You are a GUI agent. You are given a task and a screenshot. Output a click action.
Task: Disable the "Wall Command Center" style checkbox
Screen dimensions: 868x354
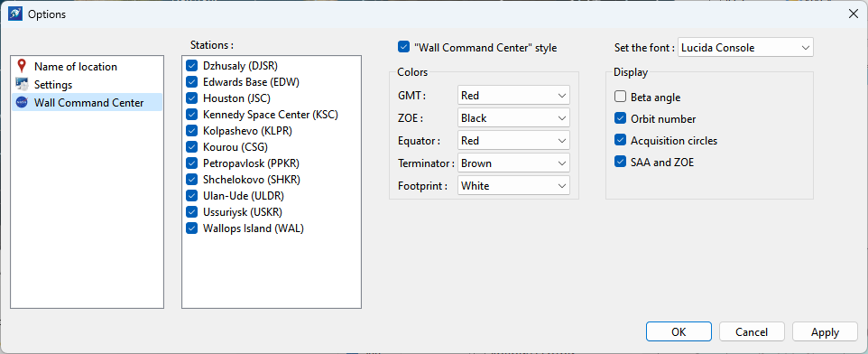coord(403,47)
